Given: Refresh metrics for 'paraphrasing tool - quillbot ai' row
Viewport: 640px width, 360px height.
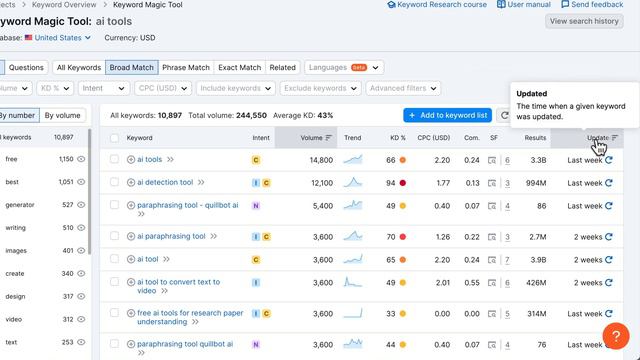Looking at the screenshot, I should point(609,206).
